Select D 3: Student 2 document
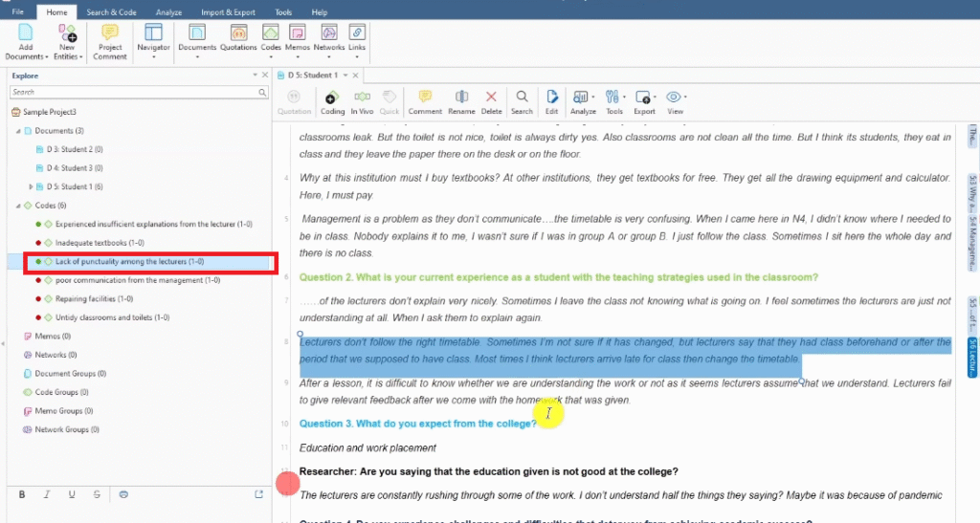Viewport: 980px width, 523px height. tap(75, 149)
